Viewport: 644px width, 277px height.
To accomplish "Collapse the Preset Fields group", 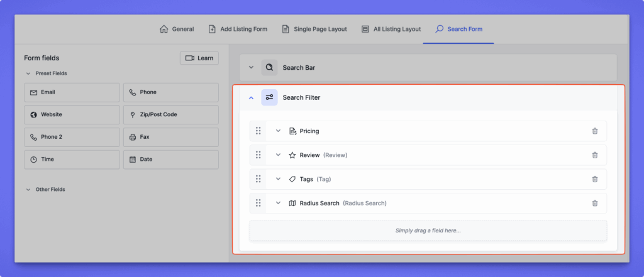I will point(28,73).
